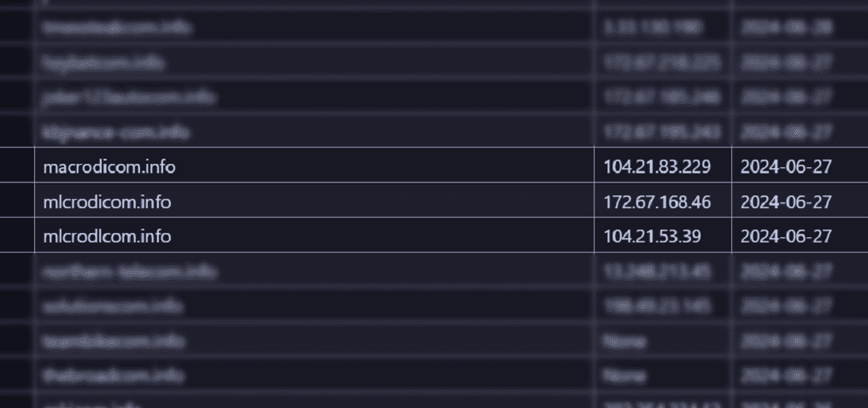The height and width of the screenshot is (408, 868).
Task: Select the blank first cell before mlcrodicom.info
Action: coord(16,200)
